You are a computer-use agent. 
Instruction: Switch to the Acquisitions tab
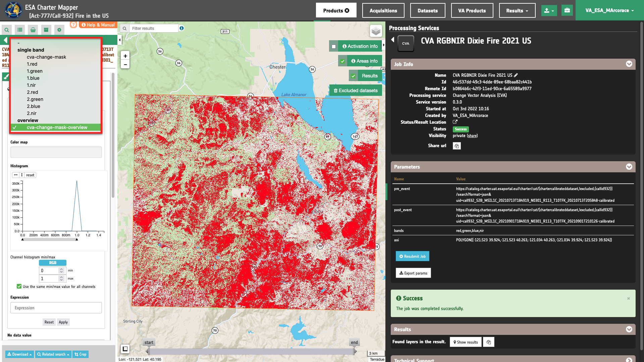383,10
